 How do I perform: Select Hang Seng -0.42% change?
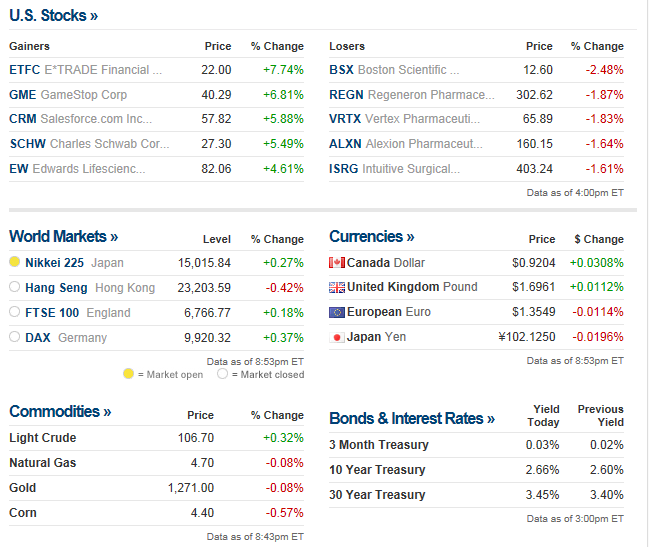tap(284, 288)
